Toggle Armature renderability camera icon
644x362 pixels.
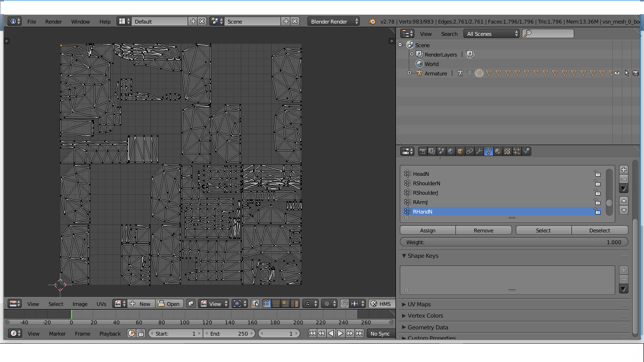pyautogui.click(x=636, y=73)
